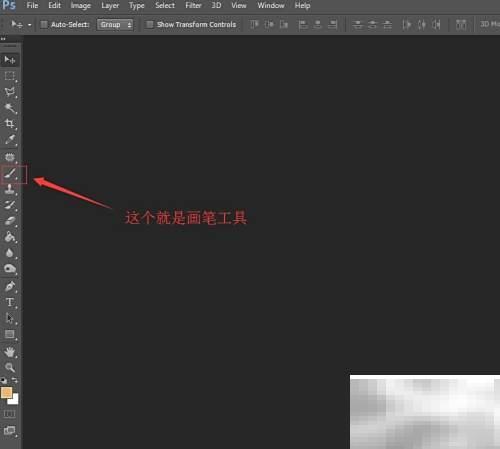Swap foreground and background colors
Viewport: 500px width, 449px height.
(x=15, y=380)
